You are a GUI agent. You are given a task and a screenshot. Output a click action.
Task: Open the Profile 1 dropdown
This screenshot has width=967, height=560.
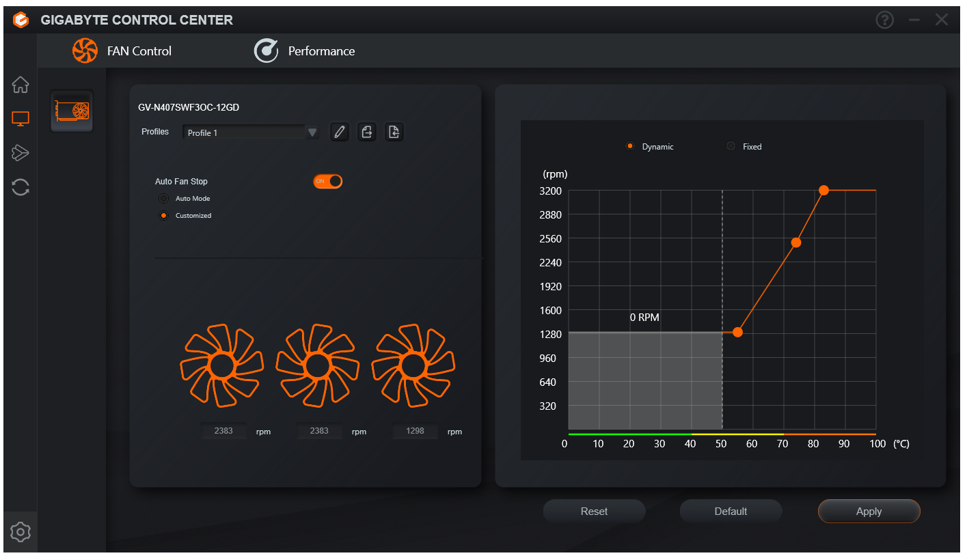pos(251,132)
